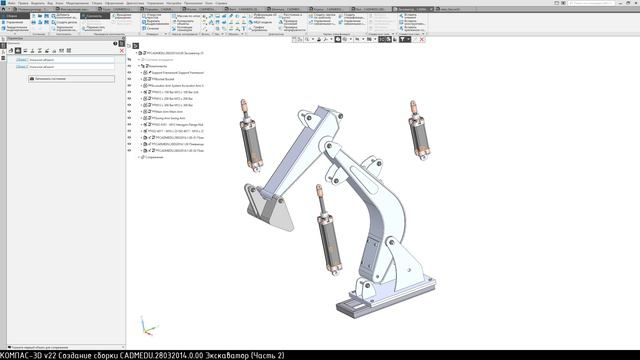Viewport: 640px width, 360px height.
Task: Open the Help menu
Action: pos(221,3)
